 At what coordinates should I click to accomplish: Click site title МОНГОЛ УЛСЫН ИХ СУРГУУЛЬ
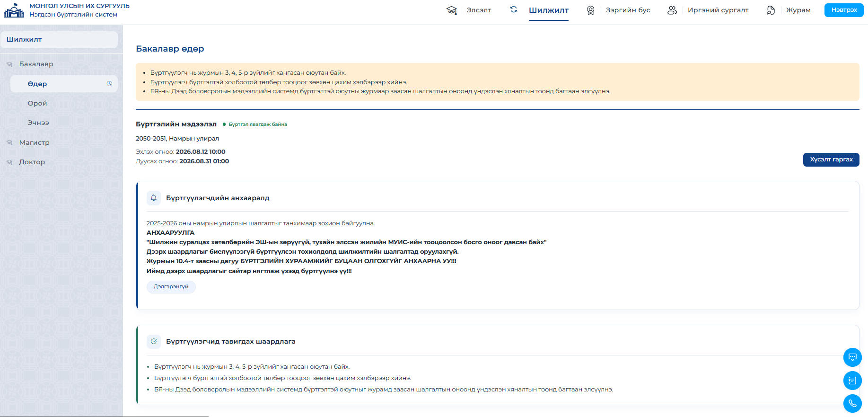click(79, 6)
